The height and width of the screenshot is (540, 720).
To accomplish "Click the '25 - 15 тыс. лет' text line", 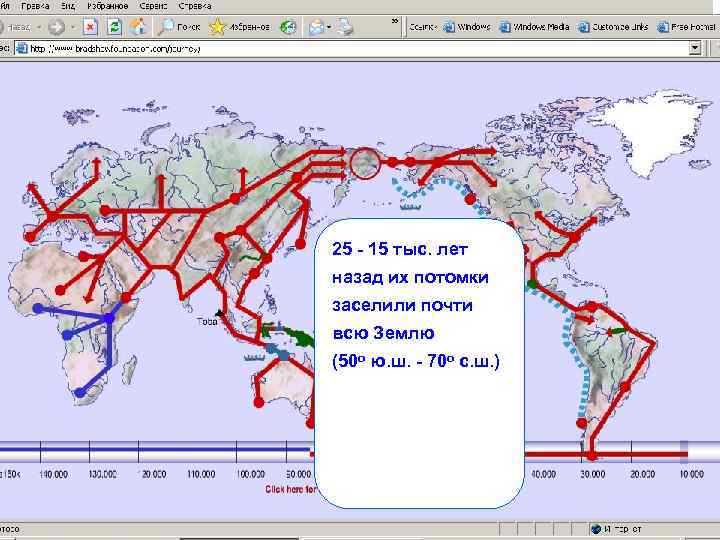I will (399, 249).
